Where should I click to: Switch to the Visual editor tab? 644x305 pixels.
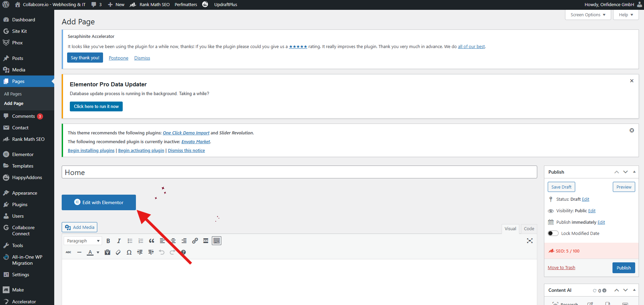[510, 229]
